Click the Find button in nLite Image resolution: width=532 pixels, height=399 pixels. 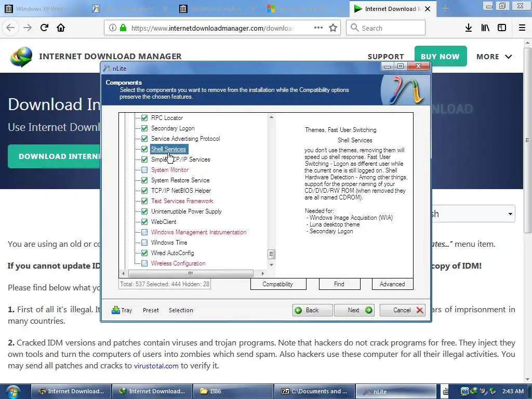coord(339,284)
